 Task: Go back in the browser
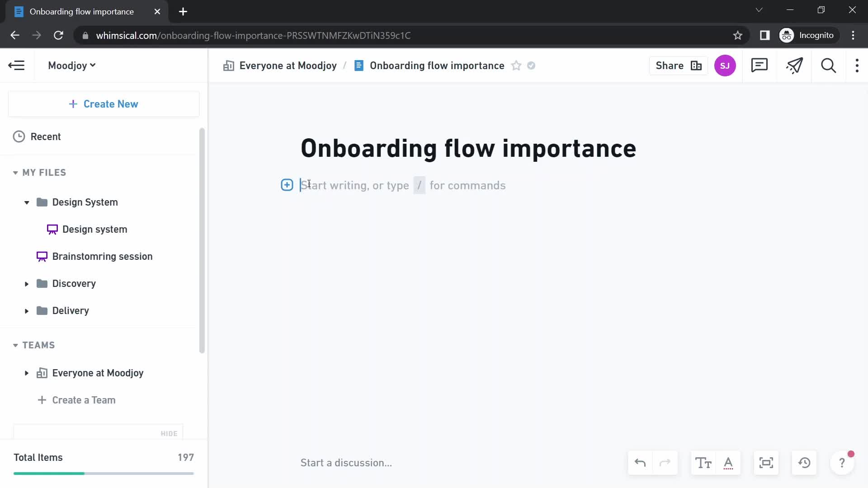coord(15,35)
